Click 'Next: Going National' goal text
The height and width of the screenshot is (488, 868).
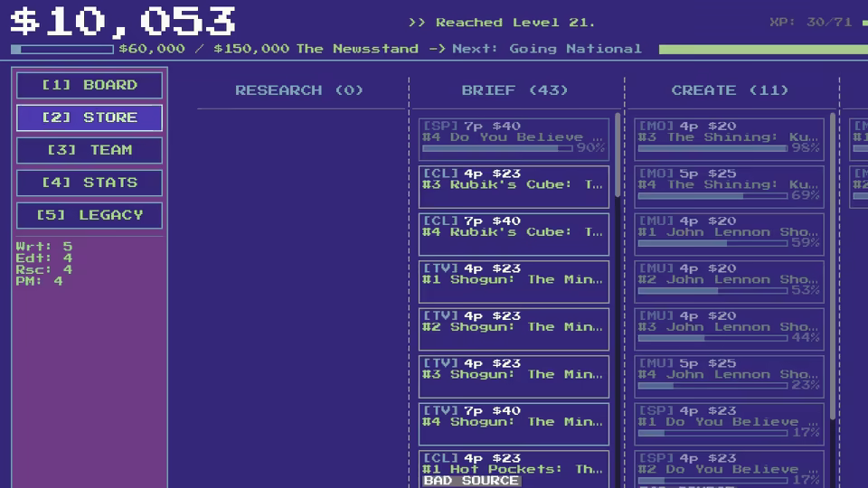click(547, 49)
